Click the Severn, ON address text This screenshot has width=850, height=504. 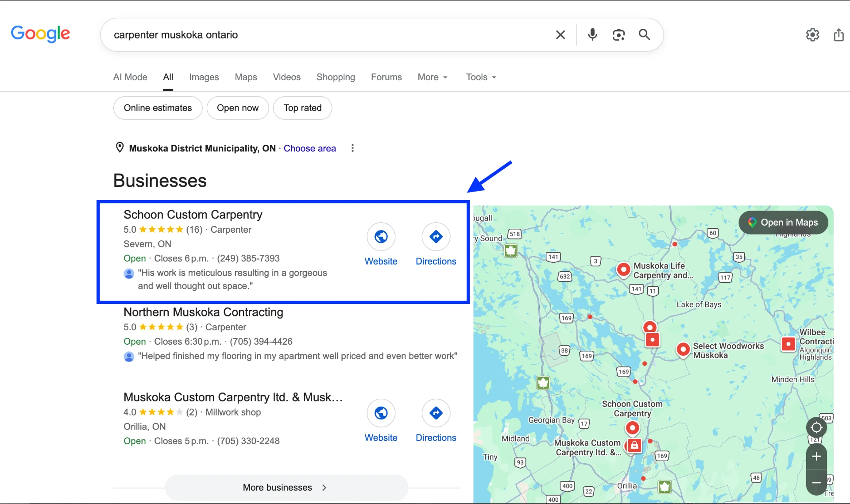[147, 244]
